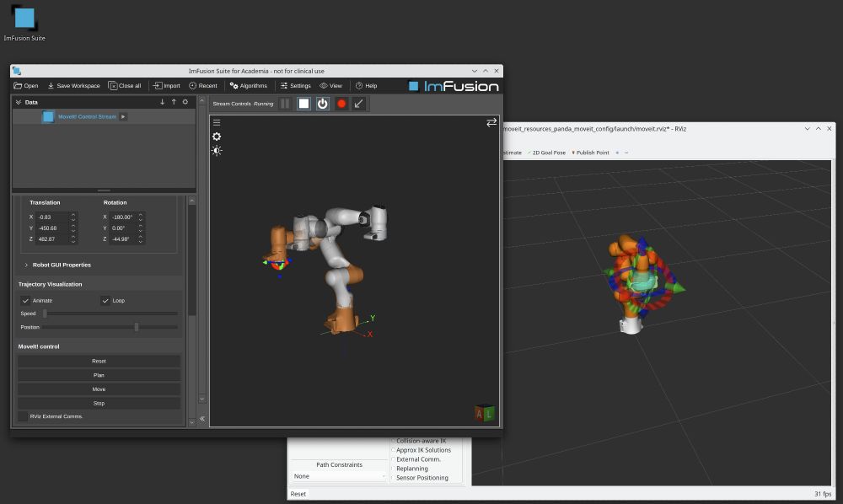The height and width of the screenshot is (504, 843).
Task: Click the brightness/contrast icon in 3D view
Action: 217,151
